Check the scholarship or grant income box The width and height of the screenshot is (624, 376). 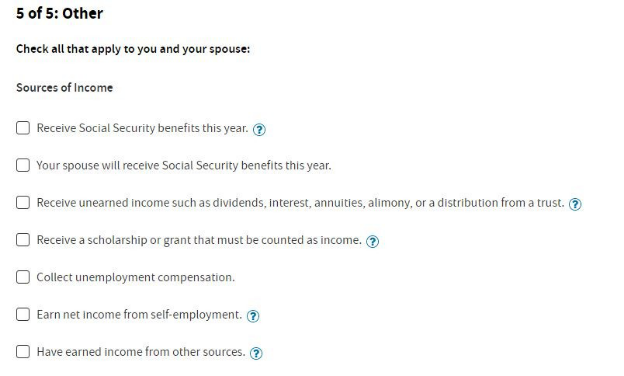pos(23,240)
